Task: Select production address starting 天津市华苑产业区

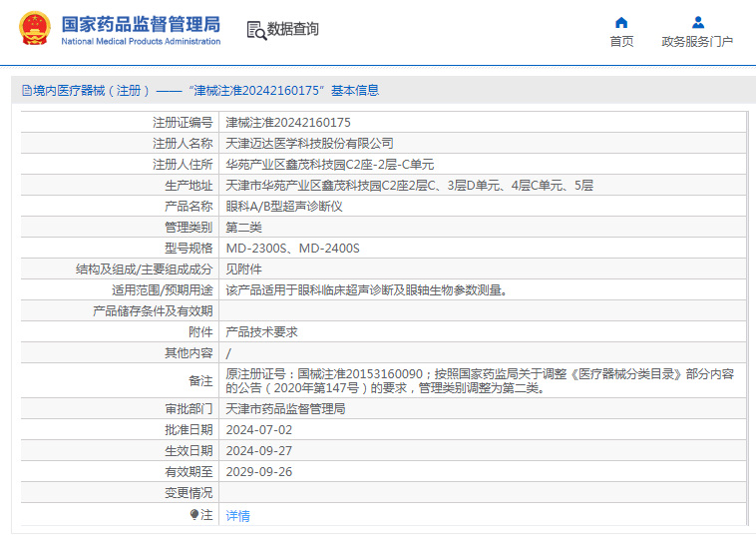Action: pos(409,186)
